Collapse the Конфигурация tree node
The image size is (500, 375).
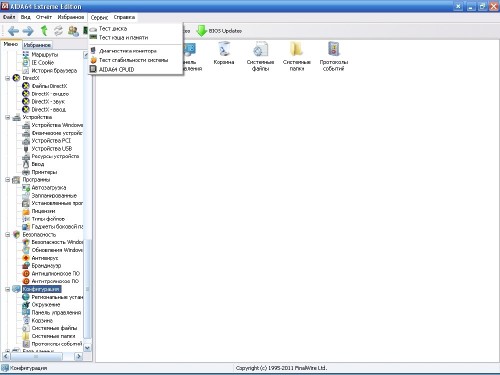click(7, 289)
